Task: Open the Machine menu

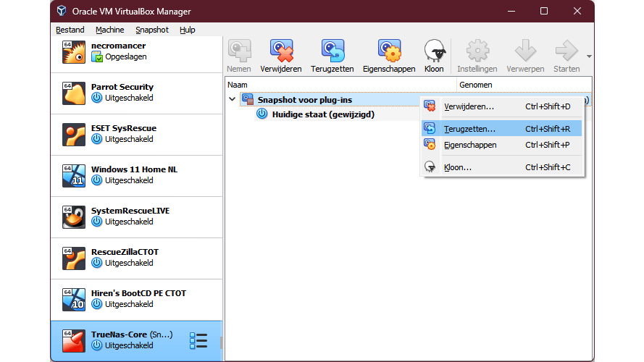Action: pyautogui.click(x=109, y=30)
